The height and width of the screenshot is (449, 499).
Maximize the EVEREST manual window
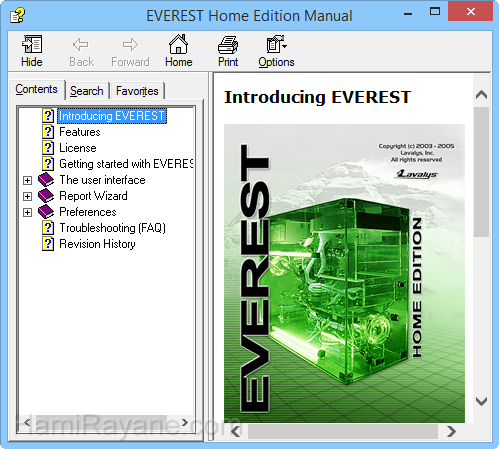click(435, 12)
